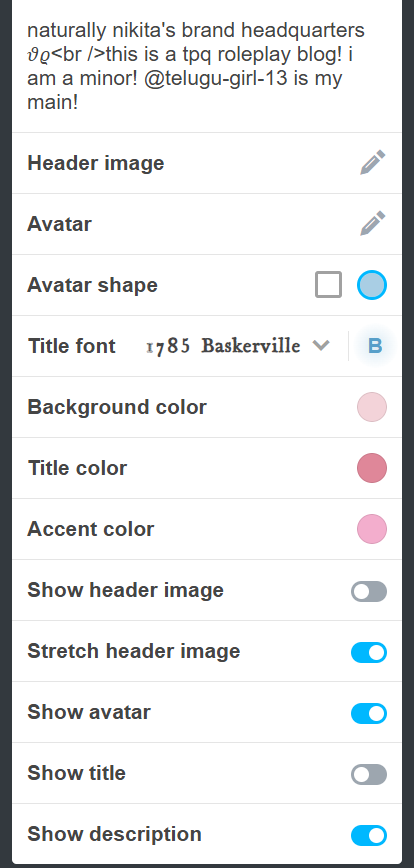The image size is (414, 868).
Task: Click the blog description text field
Action: 206,66
